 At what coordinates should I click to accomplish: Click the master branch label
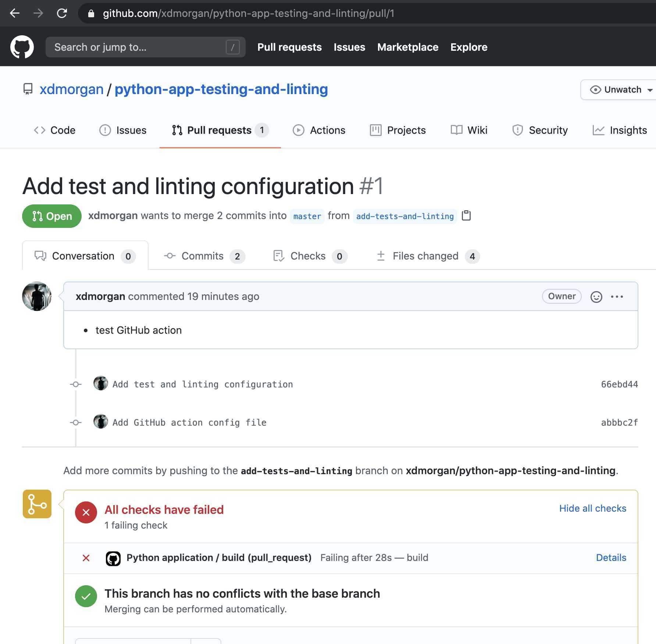click(x=307, y=216)
